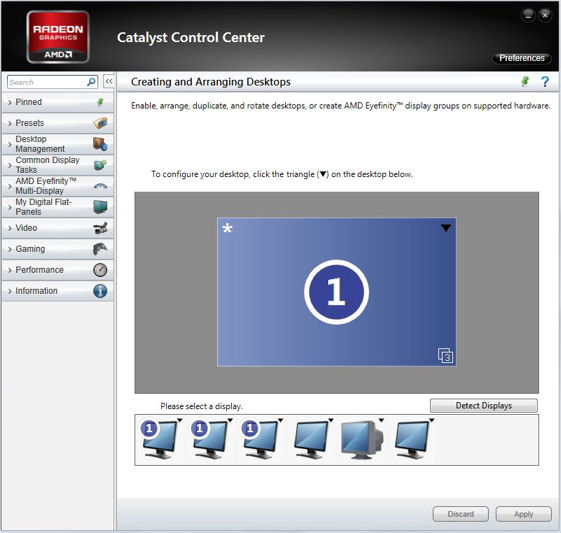Click the Desktop Management icon

[x=100, y=144]
